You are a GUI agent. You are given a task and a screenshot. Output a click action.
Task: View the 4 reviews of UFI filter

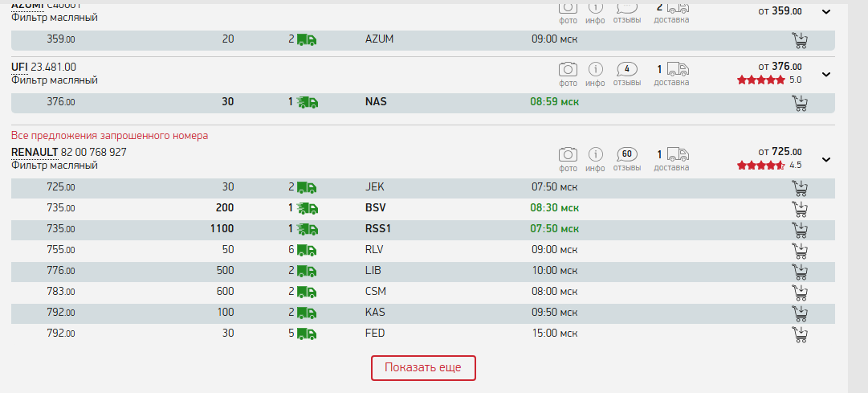627,75
